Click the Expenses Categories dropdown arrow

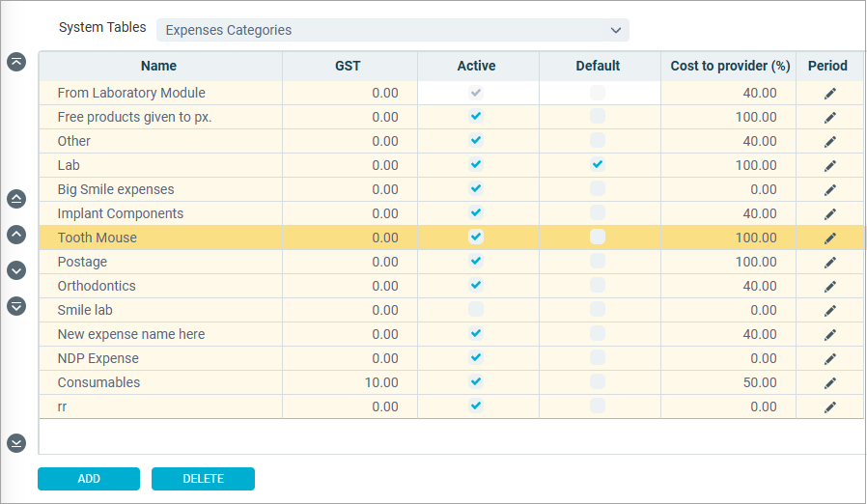[x=615, y=31]
